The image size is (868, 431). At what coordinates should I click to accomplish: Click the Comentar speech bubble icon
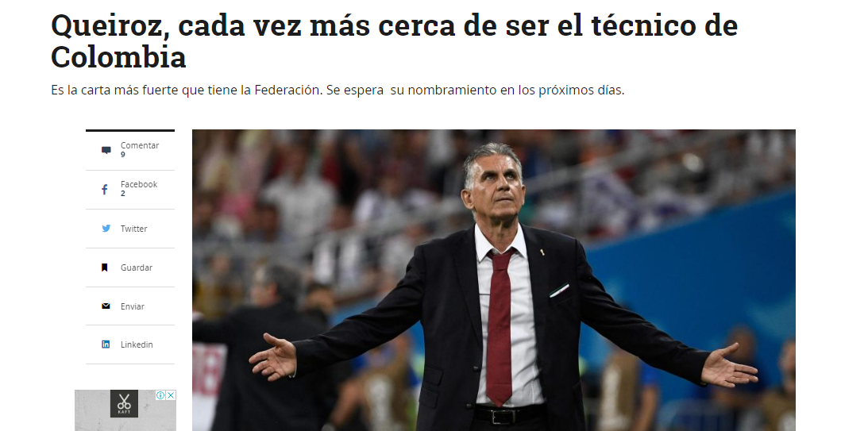106,150
